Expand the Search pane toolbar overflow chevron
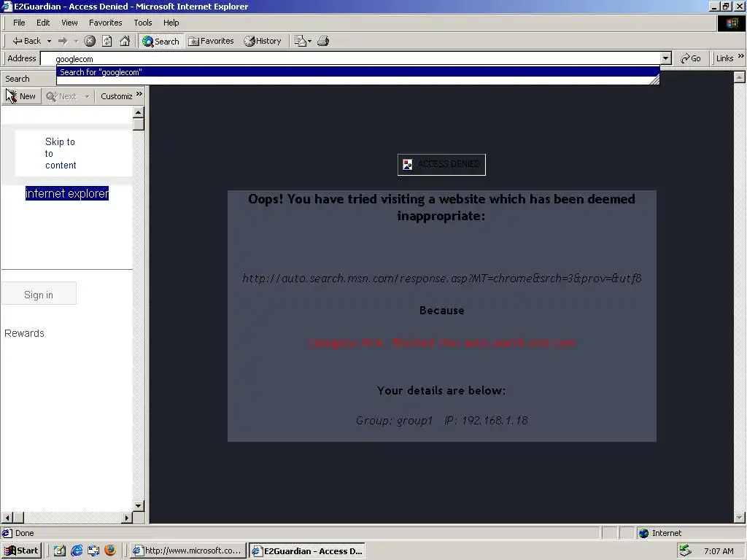Image resolution: width=747 pixels, height=560 pixels. (139, 94)
